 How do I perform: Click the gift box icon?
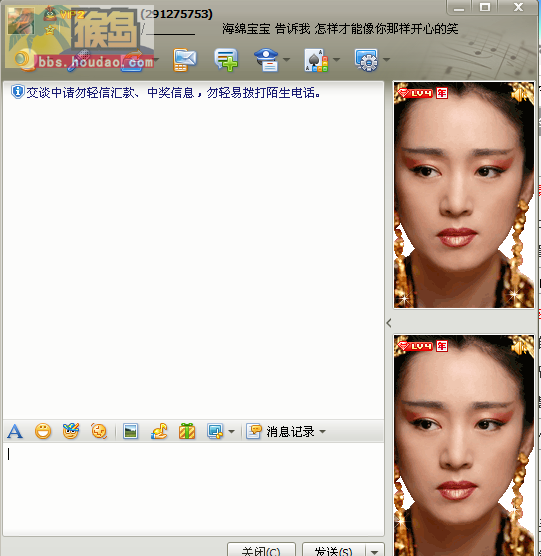pyautogui.click(x=187, y=432)
